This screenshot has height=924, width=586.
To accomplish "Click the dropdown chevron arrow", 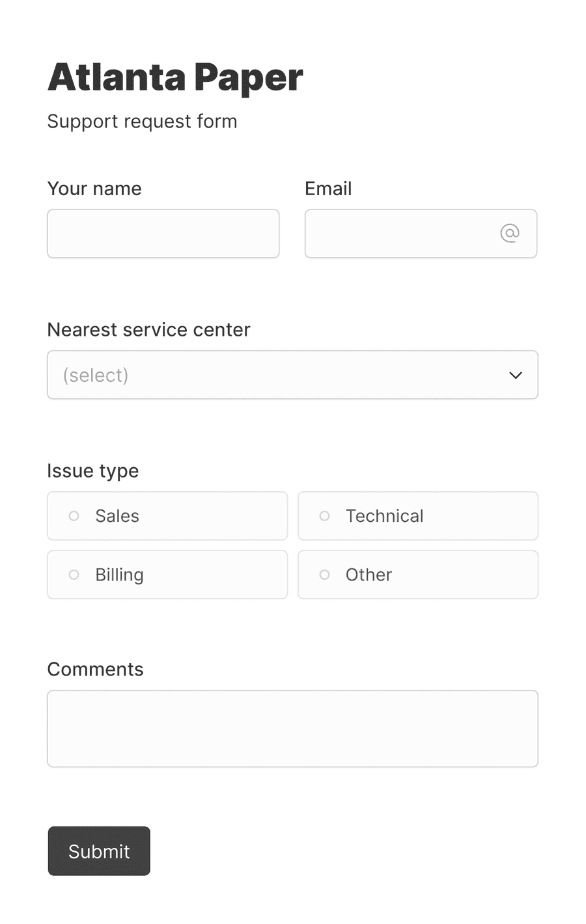I will [516, 375].
